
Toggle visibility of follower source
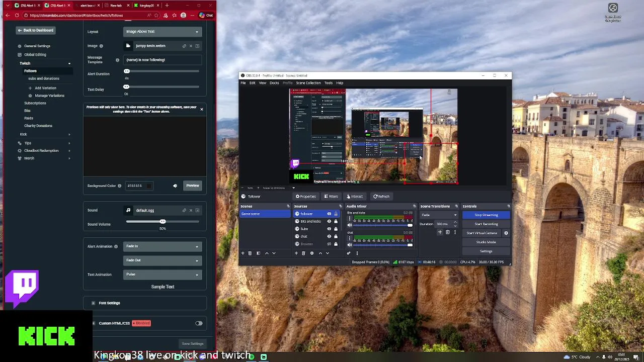click(329, 214)
